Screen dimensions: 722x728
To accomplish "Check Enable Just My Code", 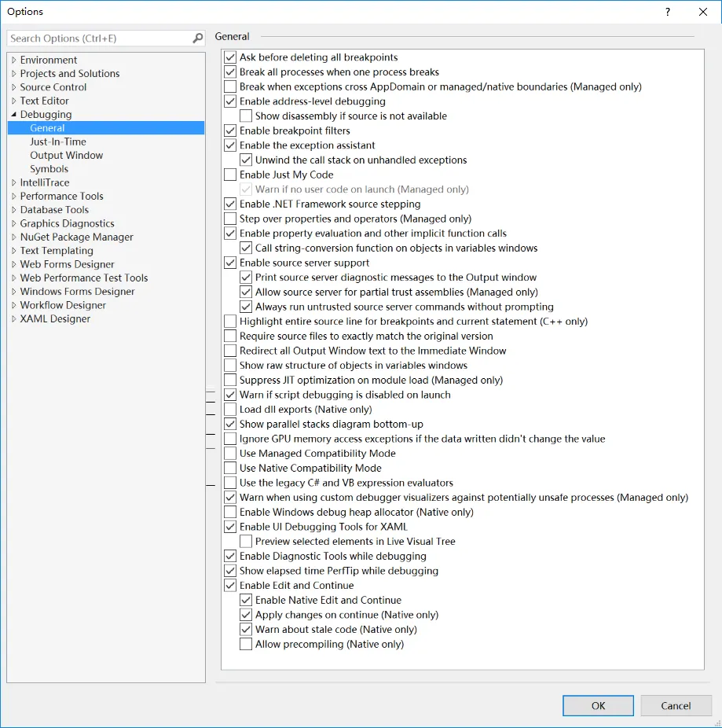I will (230, 175).
